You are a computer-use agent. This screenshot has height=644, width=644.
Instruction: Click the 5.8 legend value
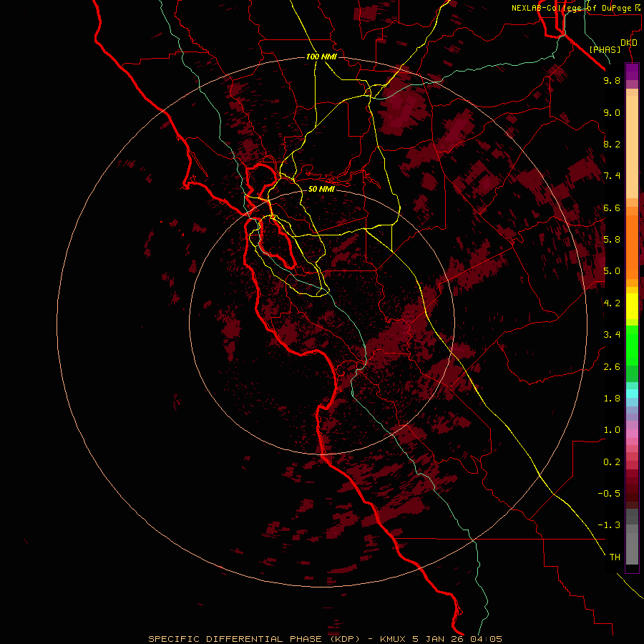(612, 240)
